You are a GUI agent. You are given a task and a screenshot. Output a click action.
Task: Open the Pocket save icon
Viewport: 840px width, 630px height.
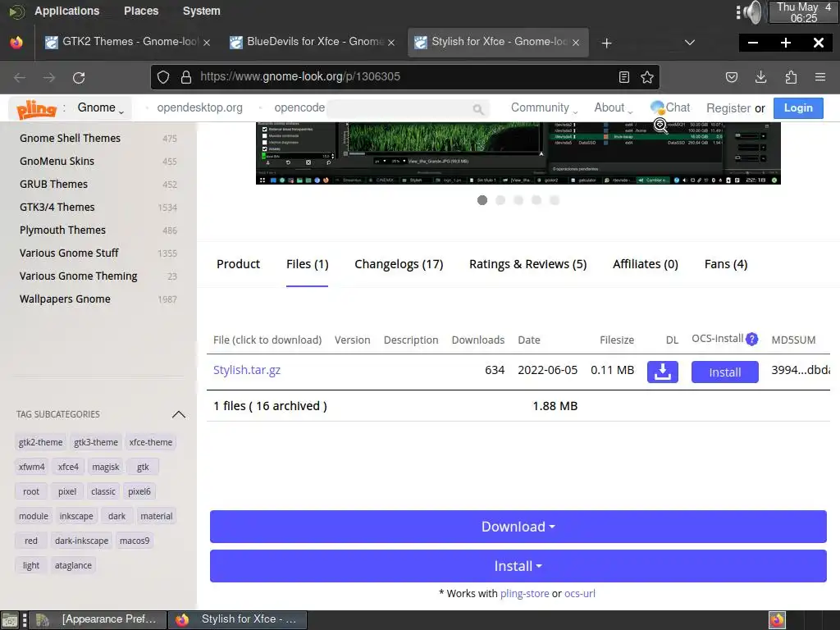pyautogui.click(x=732, y=77)
